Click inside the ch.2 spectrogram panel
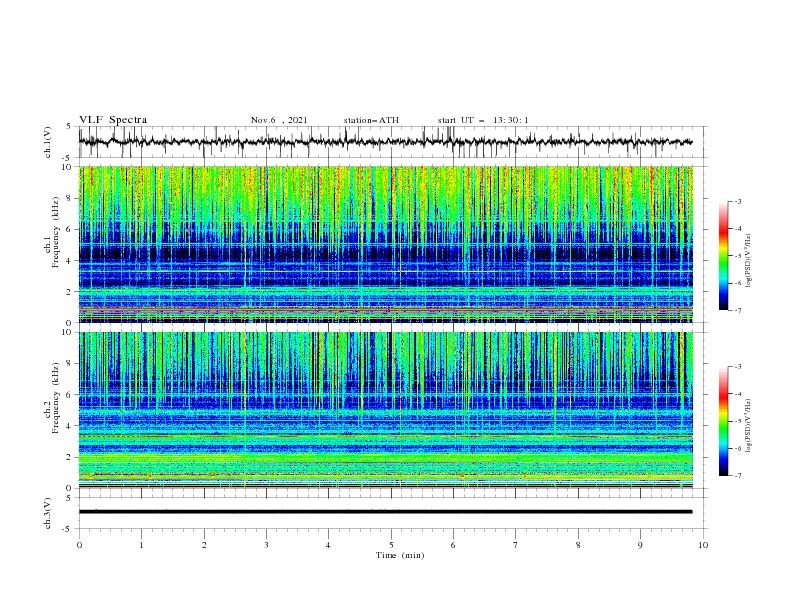This screenshot has height=612, width=792. [386, 410]
